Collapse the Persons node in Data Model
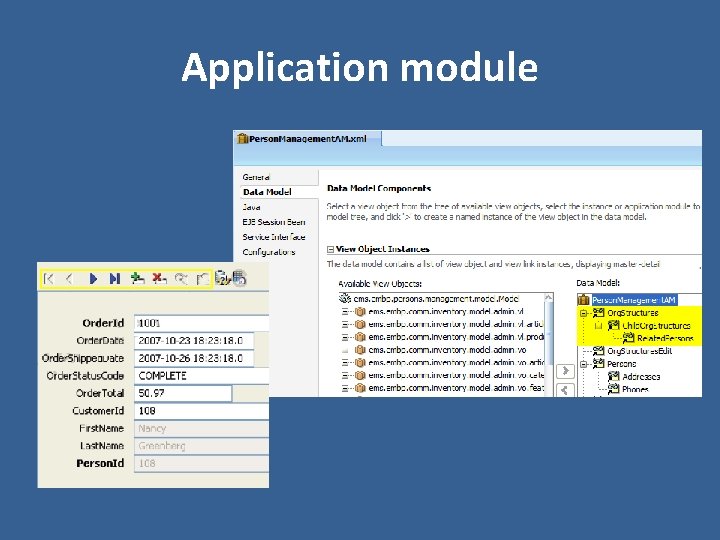Screen dimensions: 720x540 [584, 364]
